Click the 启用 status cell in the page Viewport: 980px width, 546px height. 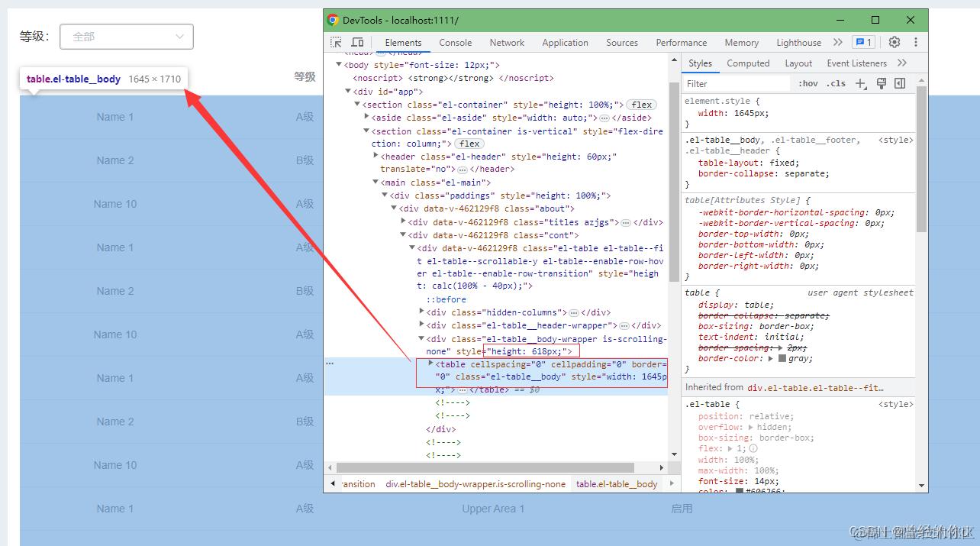click(682, 509)
